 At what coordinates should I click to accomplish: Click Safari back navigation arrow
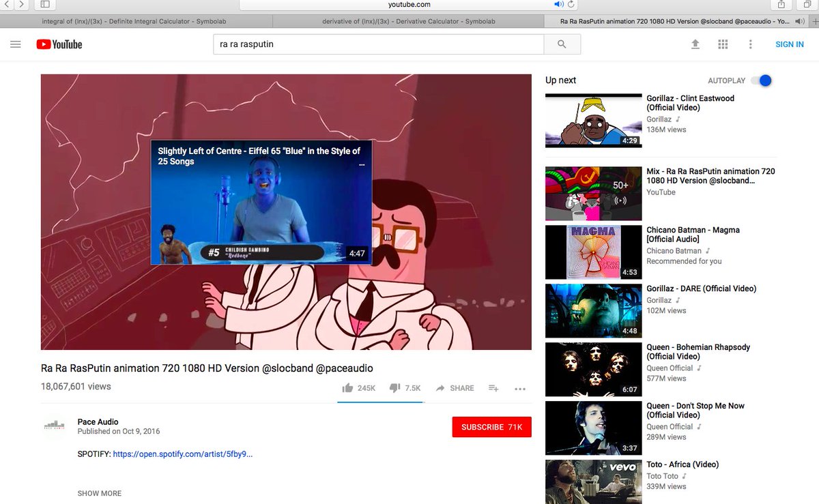(x=6, y=5)
